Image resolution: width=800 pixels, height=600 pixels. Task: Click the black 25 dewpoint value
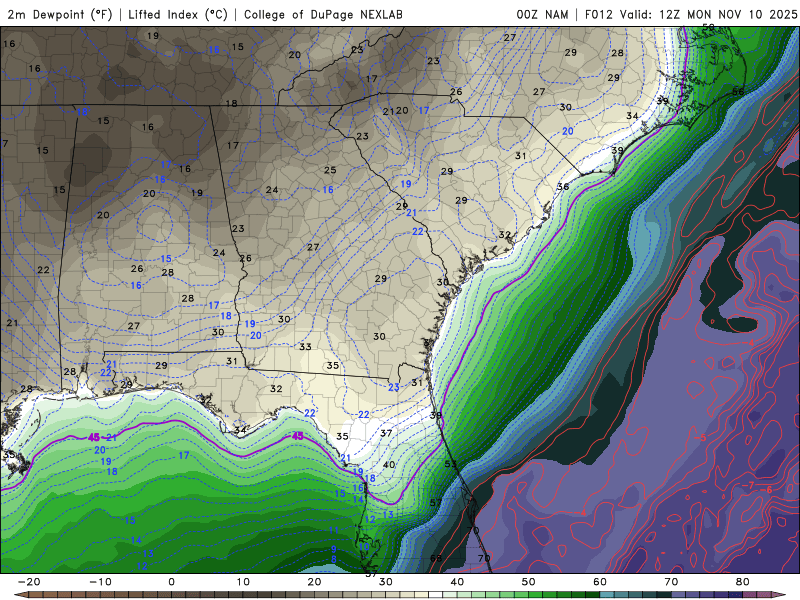coord(330,170)
